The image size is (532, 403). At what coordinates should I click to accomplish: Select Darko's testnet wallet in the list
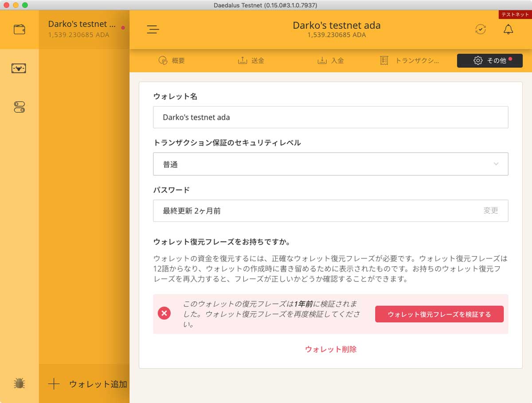coord(84,29)
